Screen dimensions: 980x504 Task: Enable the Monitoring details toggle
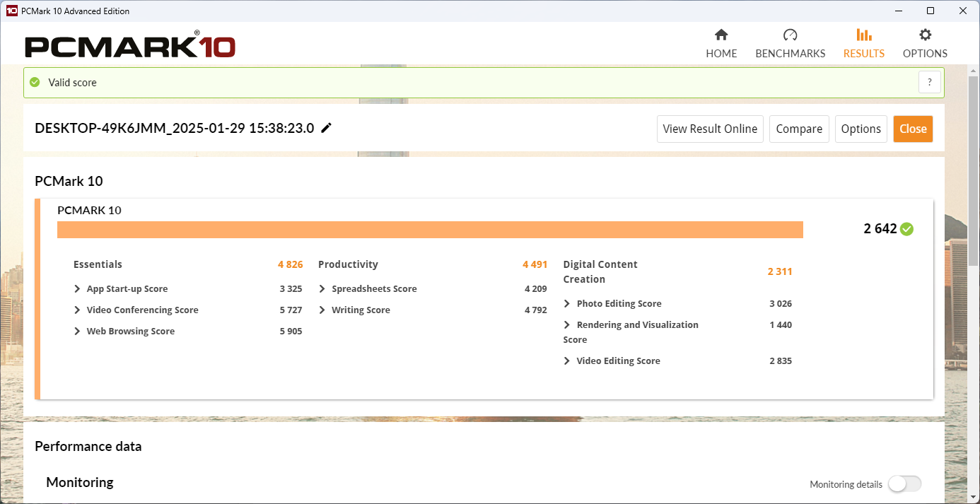coord(904,484)
